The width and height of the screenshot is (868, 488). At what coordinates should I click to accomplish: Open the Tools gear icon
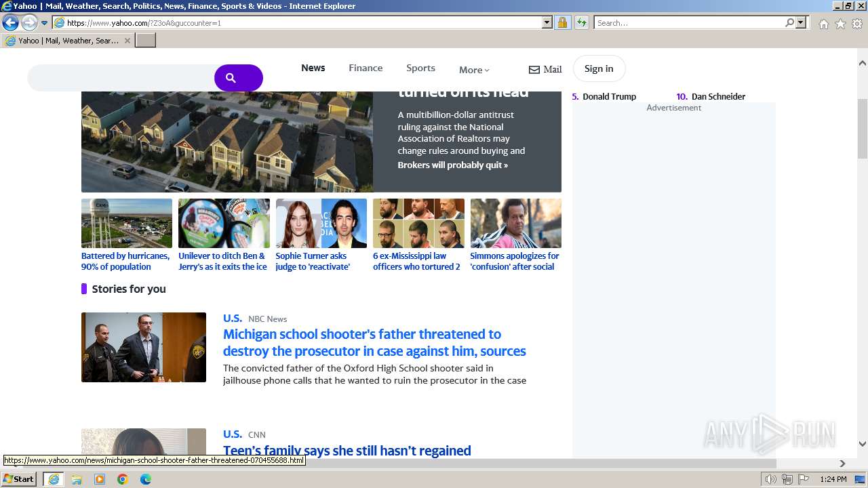coord(857,24)
